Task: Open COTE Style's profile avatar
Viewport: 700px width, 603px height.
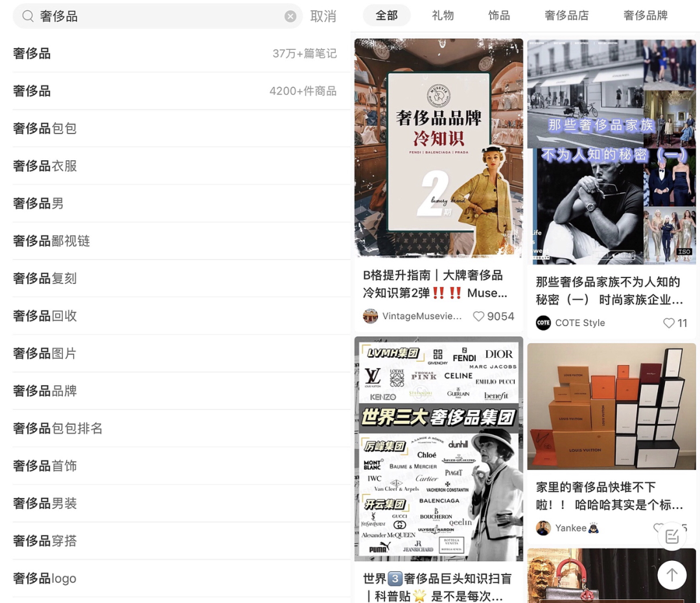Action: point(543,323)
